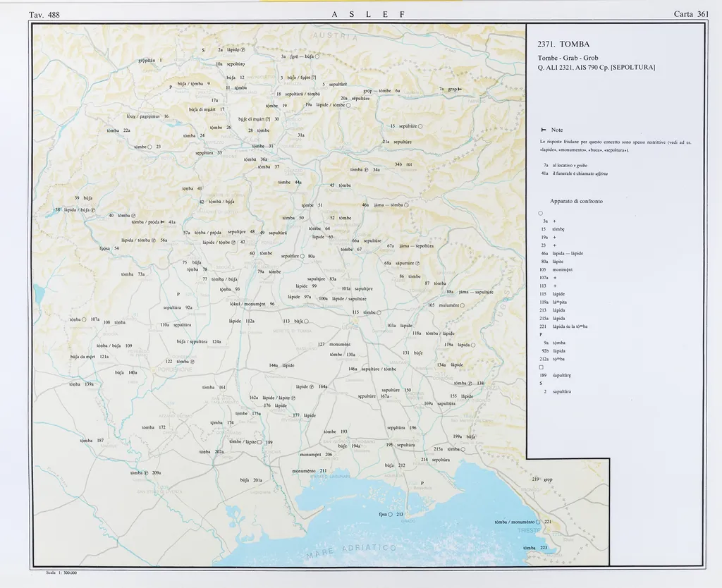This screenshot has height=588, width=722.
Task: Click the circle marker at fòsa 213
Action: coord(390,514)
